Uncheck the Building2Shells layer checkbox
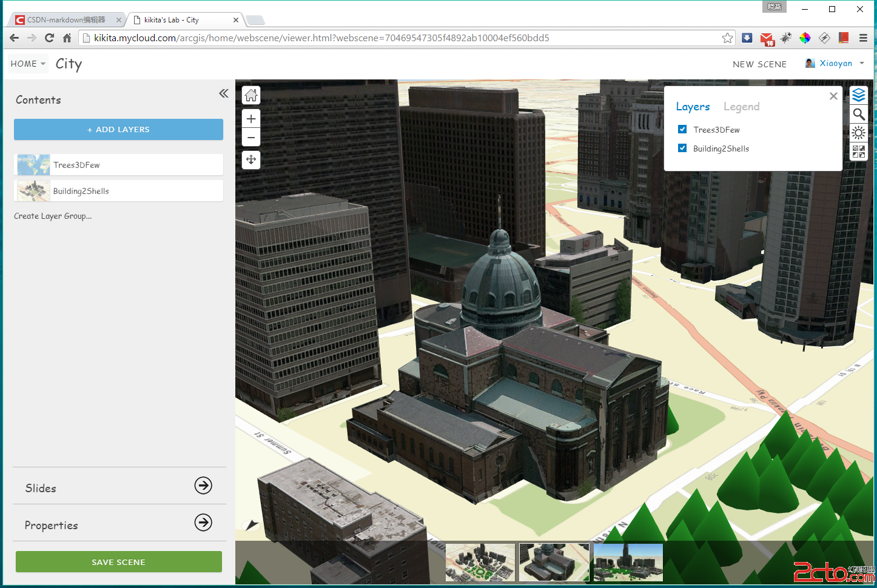 point(682,148)
